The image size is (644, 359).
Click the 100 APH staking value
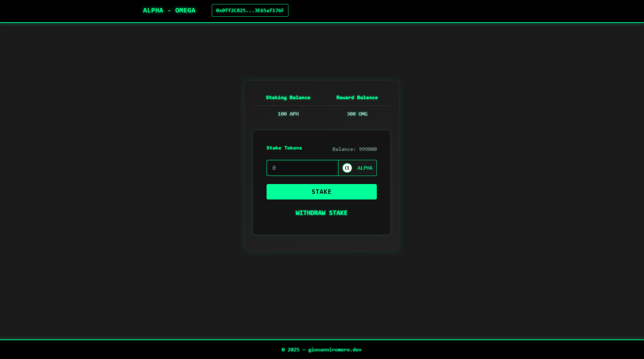click(288, 114)
